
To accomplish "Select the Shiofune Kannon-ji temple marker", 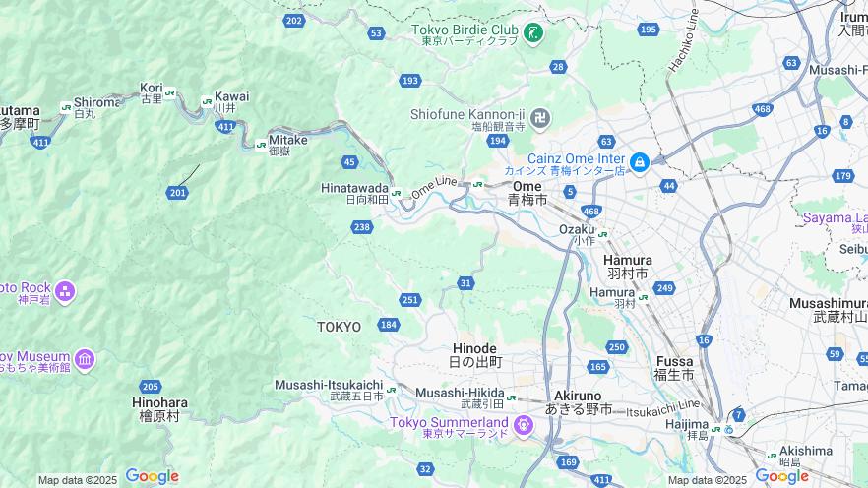I will 539,118.
